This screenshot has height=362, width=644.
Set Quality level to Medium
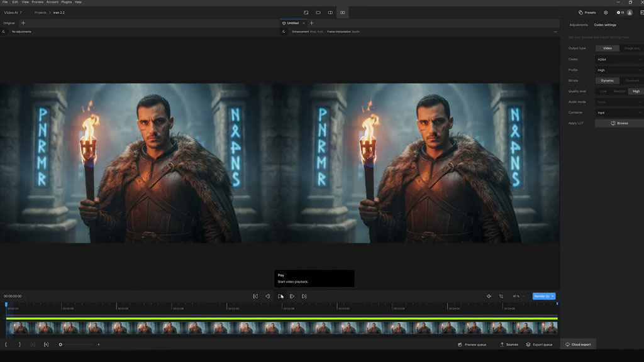619,91
